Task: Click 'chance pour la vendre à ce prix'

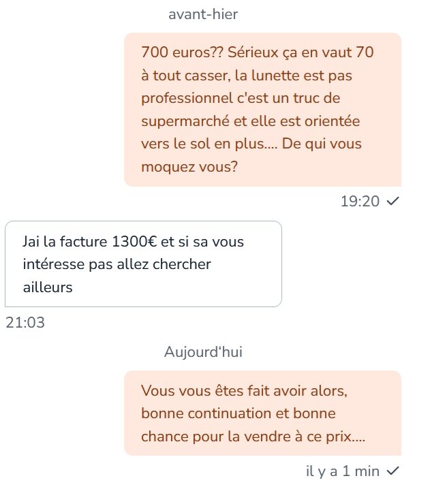Action: point(246,437)
